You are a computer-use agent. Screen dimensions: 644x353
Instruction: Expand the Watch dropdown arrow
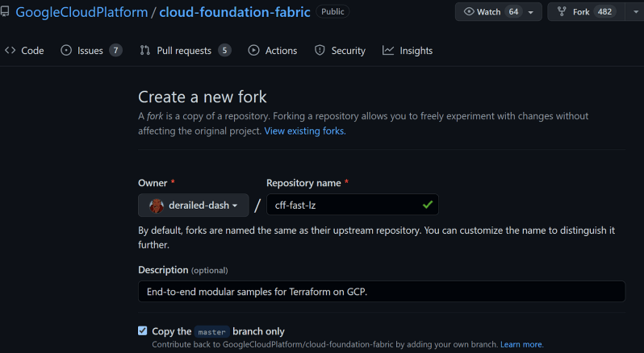531,12
